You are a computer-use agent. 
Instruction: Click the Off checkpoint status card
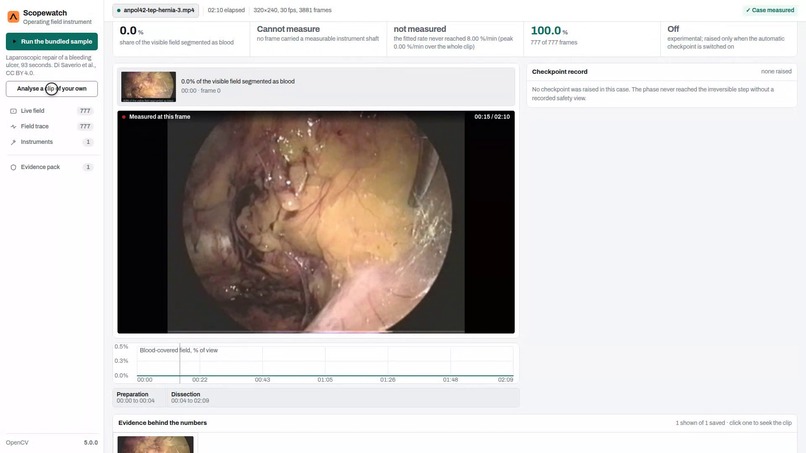pyautogui.click(x=728, y=37)
